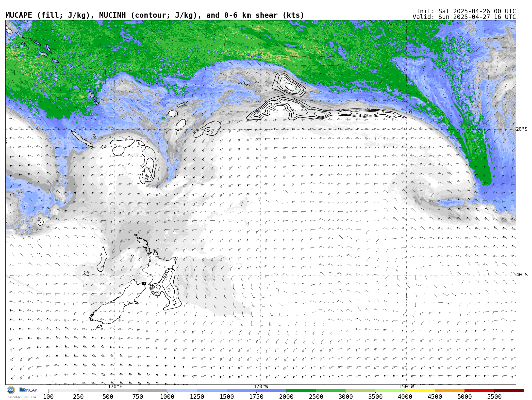532x400 pixels.
Task: Open the ensemble.ucar.edu text link
Action: [22, 397]
